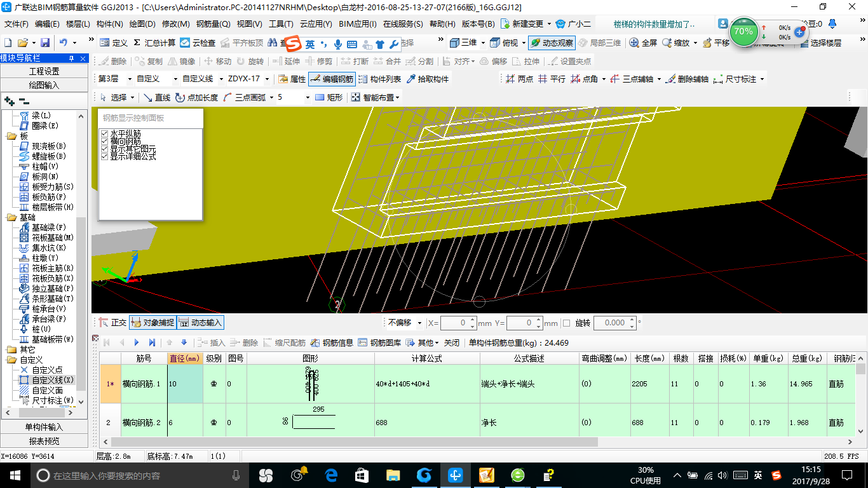
Task: Click 全屏 full screen tool
Action: 643,43
